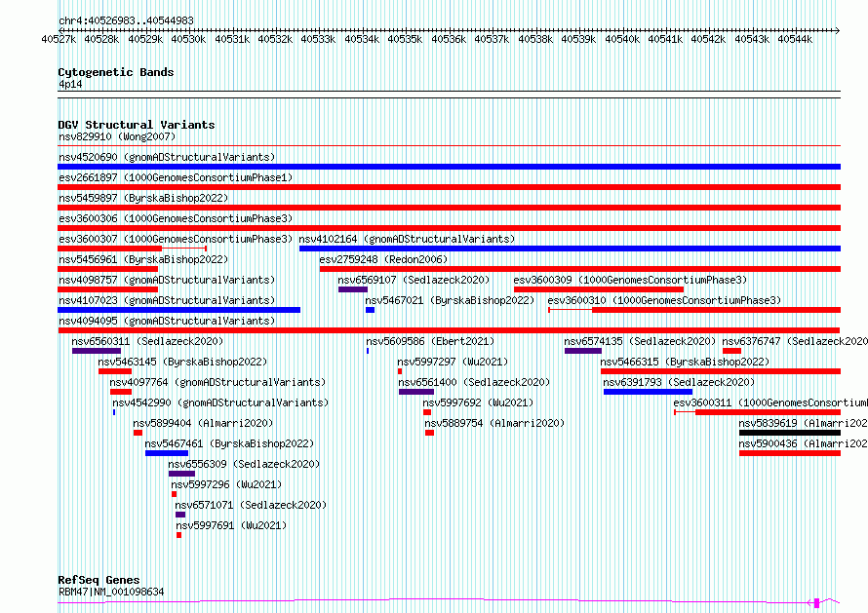Open nsv4542990 gnomAD variant label
This screenshot has width=868, height=613.
220,402
